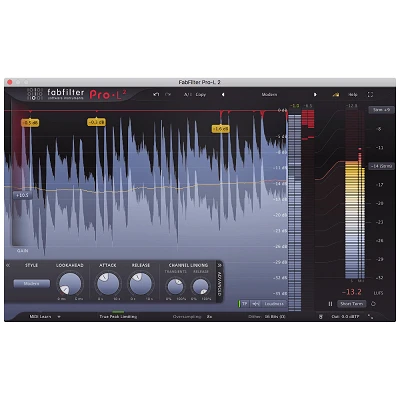Click the Attack knob
This screenshot has width=400, height=400.
(x=108, y=284)
